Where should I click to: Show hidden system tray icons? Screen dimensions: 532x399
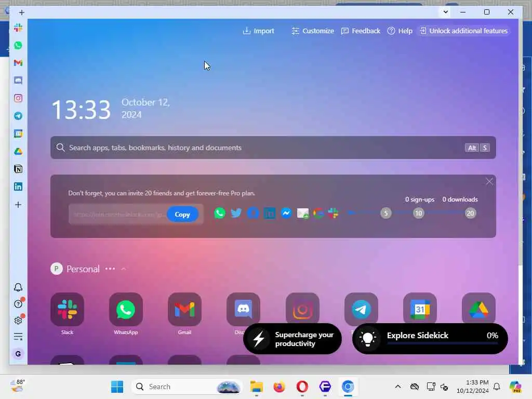398,387
